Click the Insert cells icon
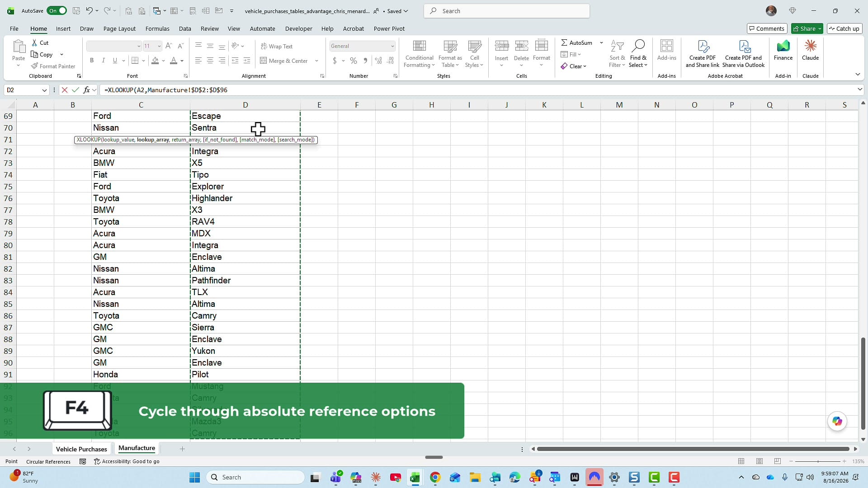This screenshot has height=488, width=868. 501,46
